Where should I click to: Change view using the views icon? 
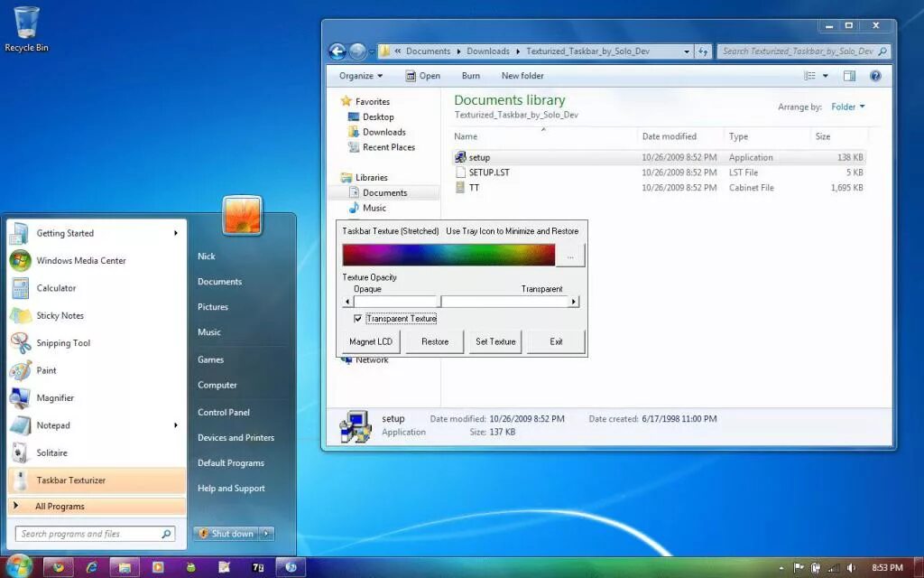(x=810, y=76)
